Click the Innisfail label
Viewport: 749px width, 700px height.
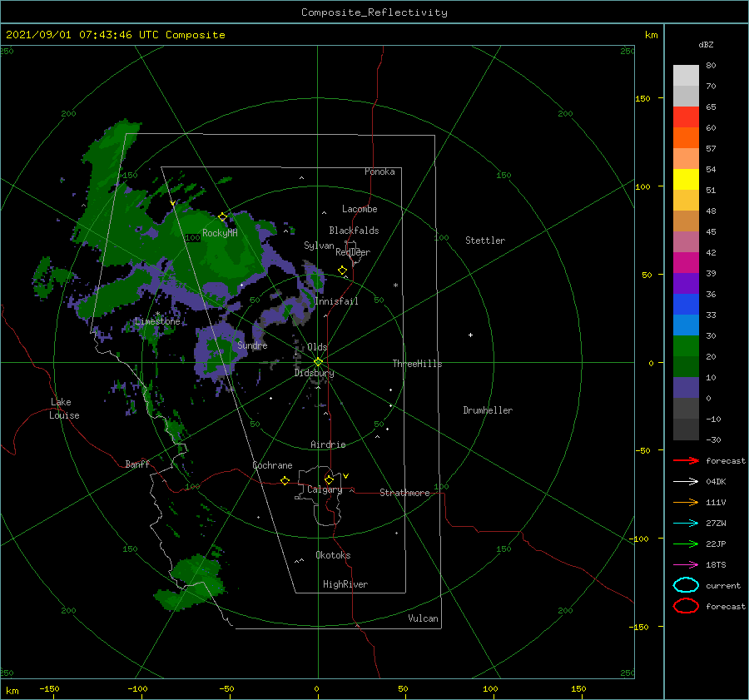(336, 301)
